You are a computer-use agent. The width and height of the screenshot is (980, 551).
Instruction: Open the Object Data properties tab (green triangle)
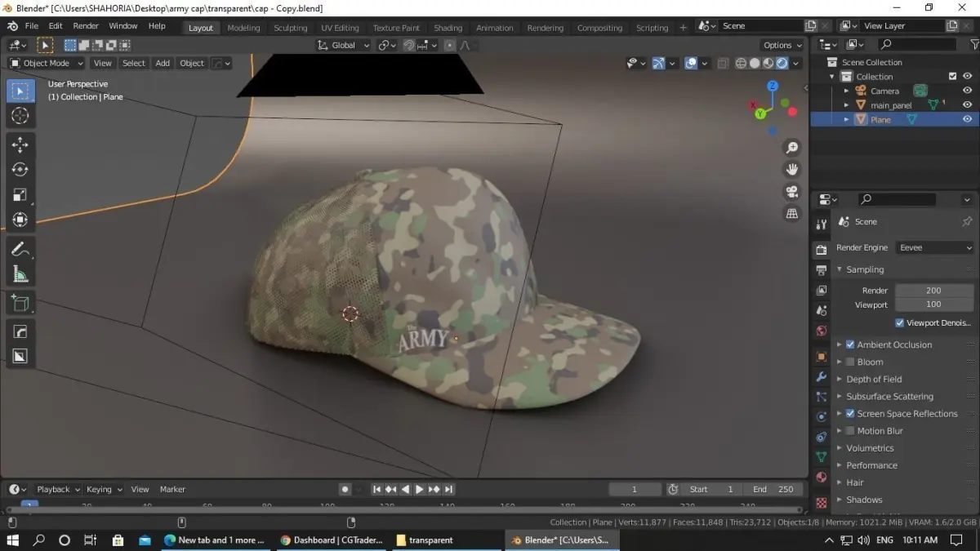tap(822, 457)
